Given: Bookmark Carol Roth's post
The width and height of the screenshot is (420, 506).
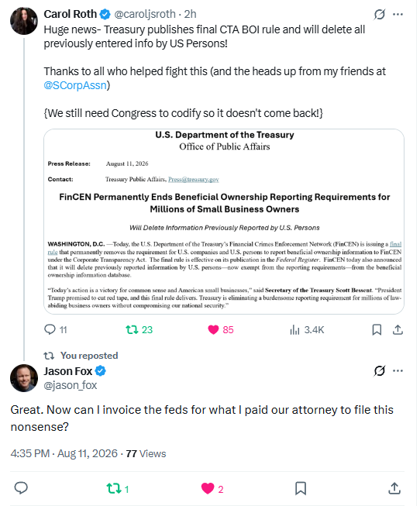Looking at the screenshot, I should pyautogui.click(x=377, y=329).
